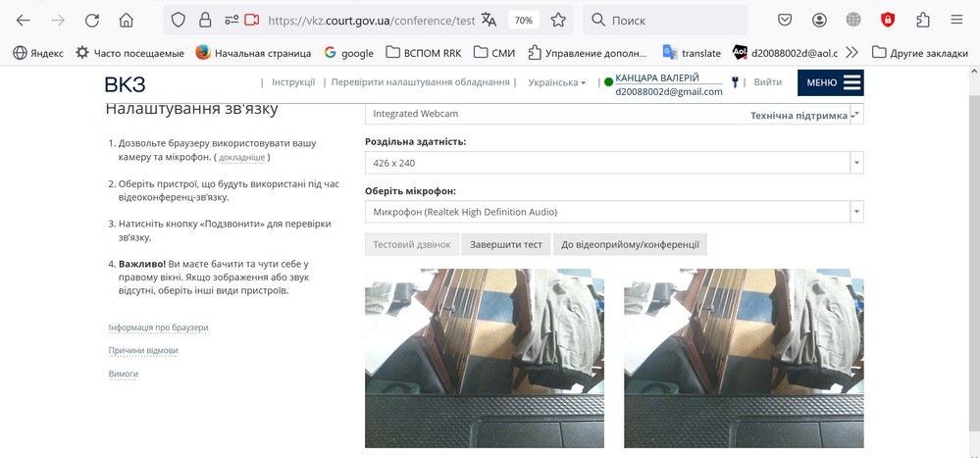
Task: Click the key icon next to user name
Action: 735,81
